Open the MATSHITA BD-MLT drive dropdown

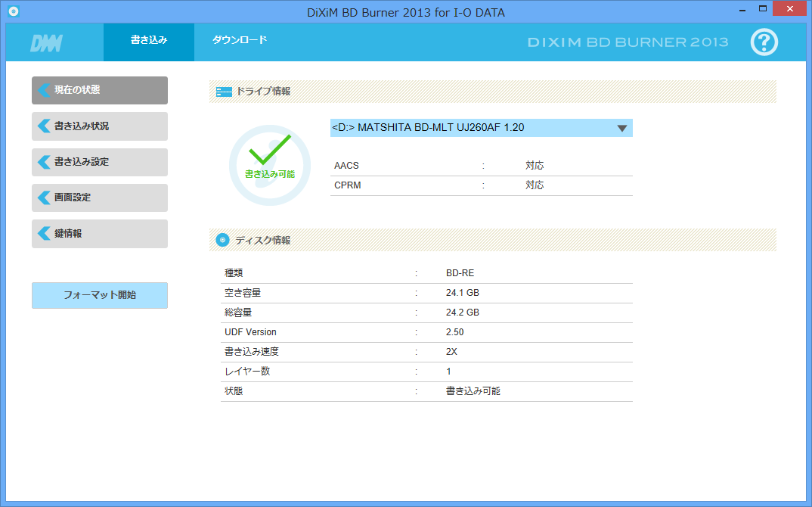(481, 128)
